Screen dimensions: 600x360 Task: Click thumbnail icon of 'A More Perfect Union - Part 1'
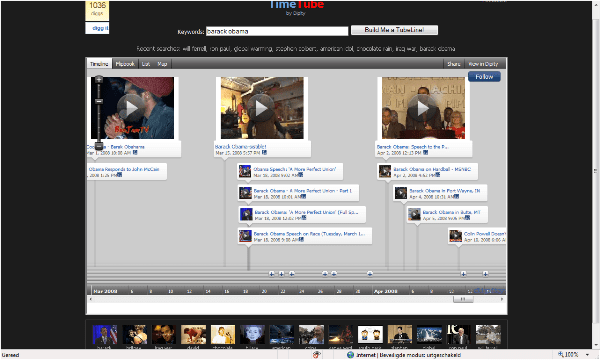[x=245, y=193]
